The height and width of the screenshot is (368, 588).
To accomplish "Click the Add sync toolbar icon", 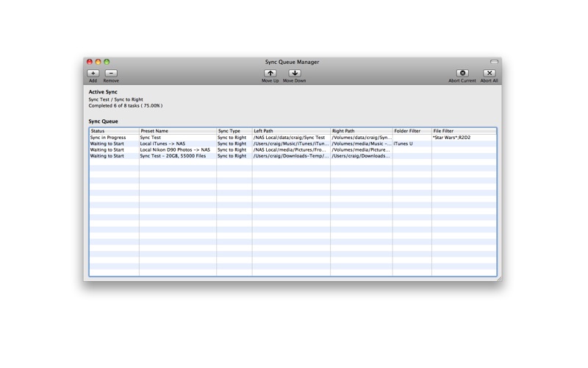I will coord(93,73).
